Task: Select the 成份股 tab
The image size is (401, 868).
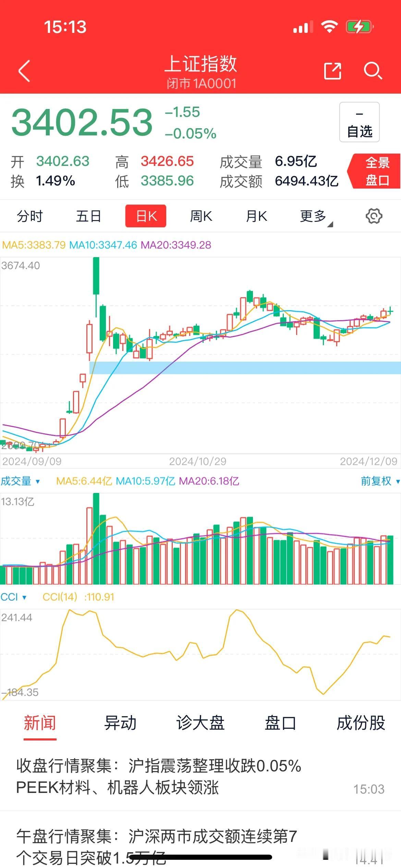Action: point(361,723)
